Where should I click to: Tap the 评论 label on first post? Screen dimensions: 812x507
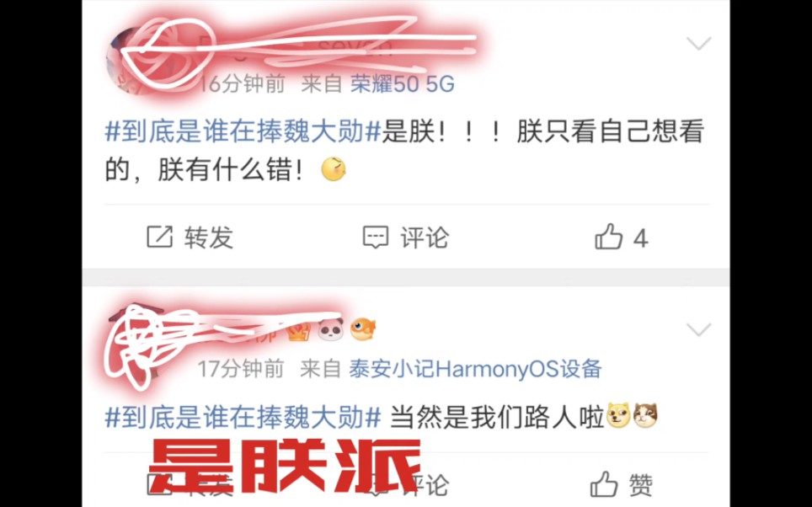[x=425, y=237]
